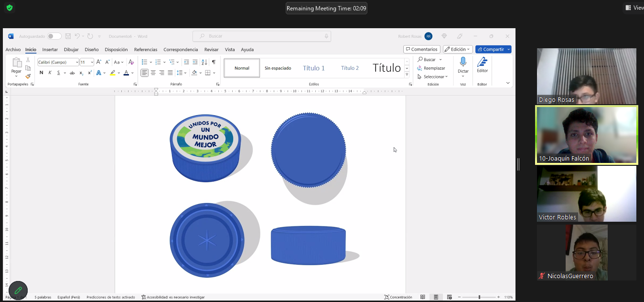Open the font name dropdown Calibri

(x=77, y=62)
